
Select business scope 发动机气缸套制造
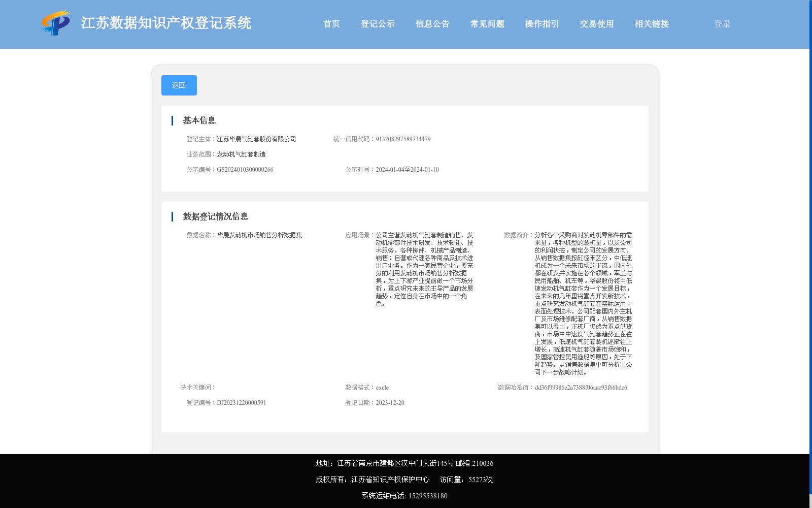click(241, 154)
